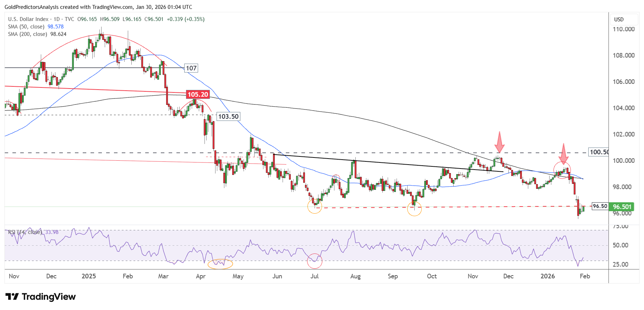Click the GoldPredictorsAnalysis attribution header text
Image resolution: width=644 pixels, height=310 pixels.
tap(98, 7)
